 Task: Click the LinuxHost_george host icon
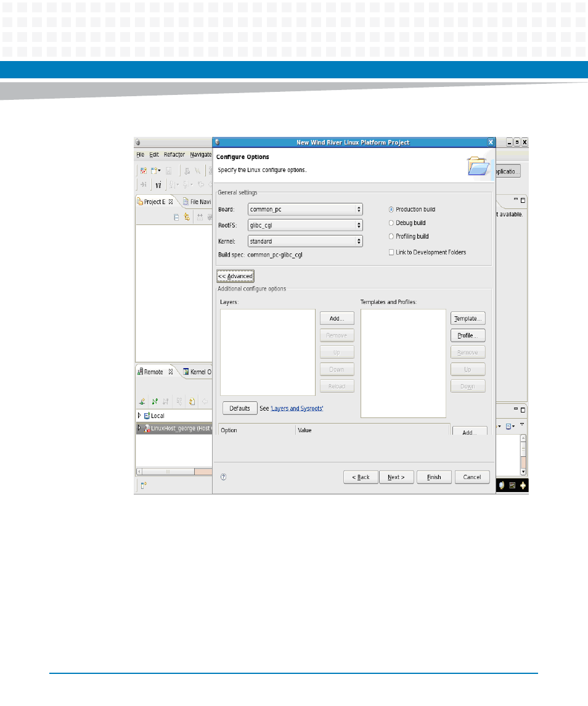147,428
